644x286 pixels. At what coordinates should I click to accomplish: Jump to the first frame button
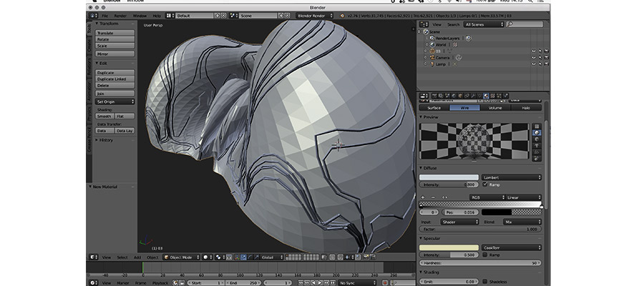coord(301,283)
